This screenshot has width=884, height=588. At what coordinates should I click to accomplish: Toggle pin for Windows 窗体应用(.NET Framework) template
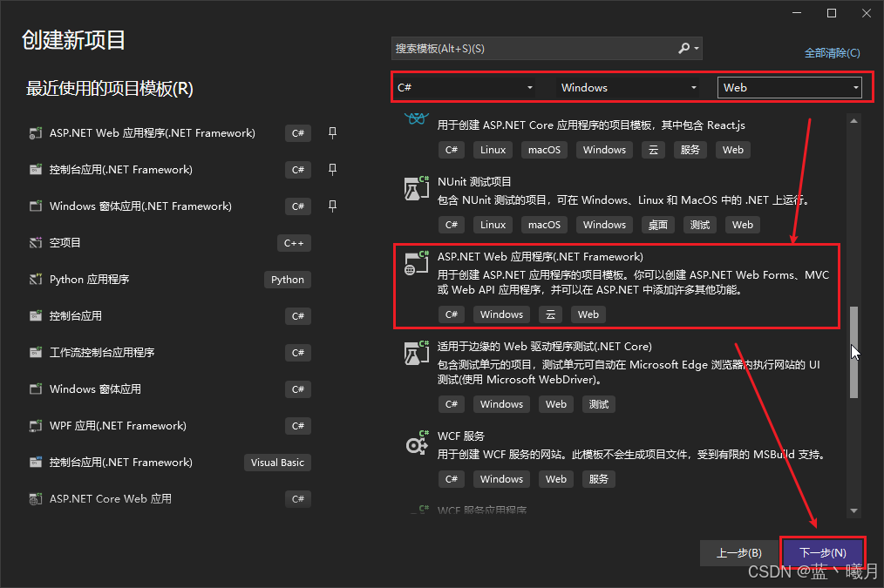click(x=333, y=206)
